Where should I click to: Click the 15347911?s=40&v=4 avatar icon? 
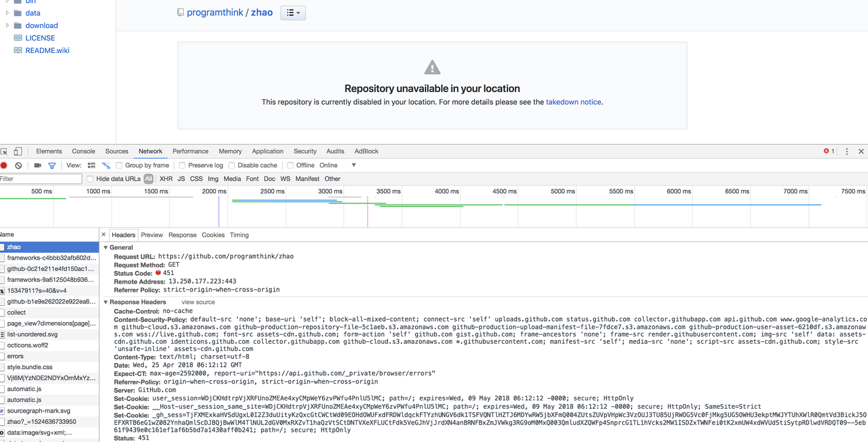[x=2, y=291]
